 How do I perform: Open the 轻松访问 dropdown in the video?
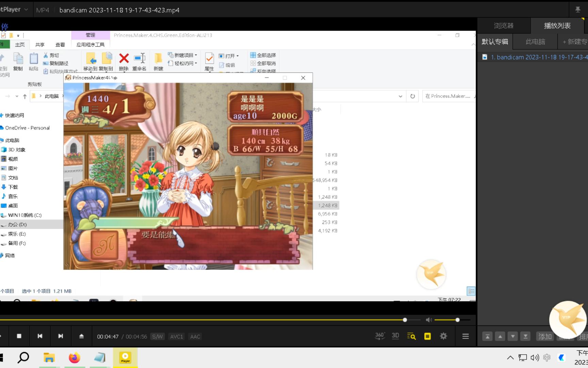click(x=182, y=63)
